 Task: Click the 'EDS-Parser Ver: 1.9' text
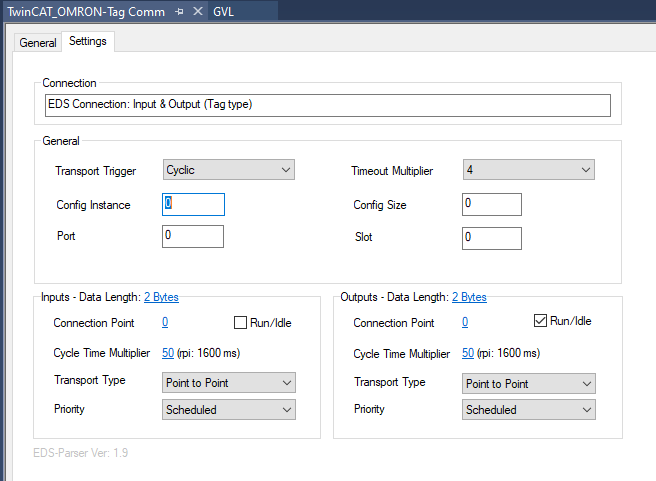[81, 453]
